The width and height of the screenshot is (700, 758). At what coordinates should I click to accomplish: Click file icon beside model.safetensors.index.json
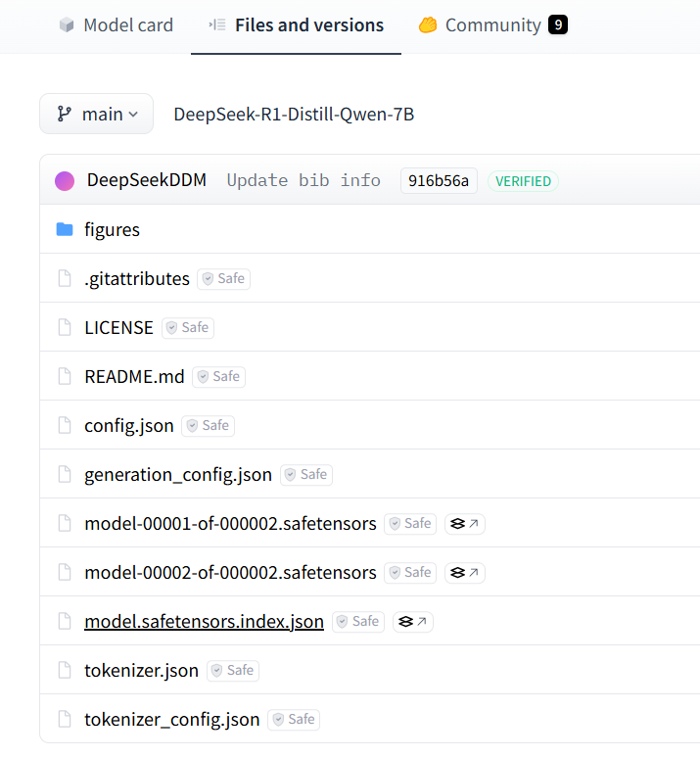click(65, 622)
